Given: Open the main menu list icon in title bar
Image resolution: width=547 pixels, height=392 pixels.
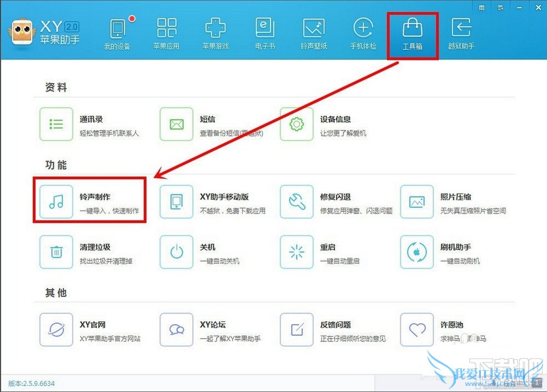Looking at the screenshot, I should coord(500,8).
